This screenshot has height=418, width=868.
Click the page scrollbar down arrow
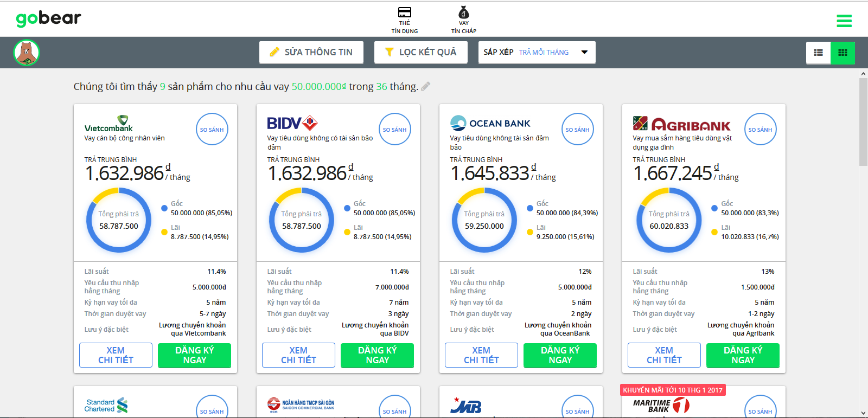point(863,414)
